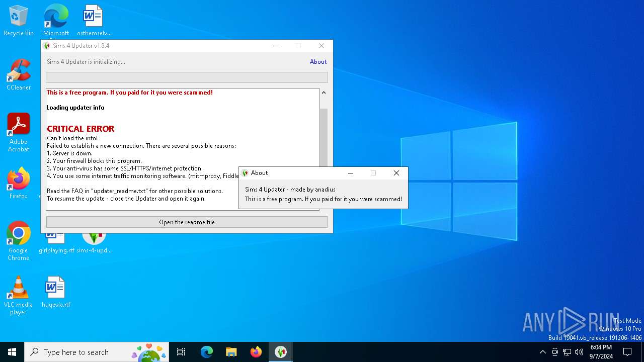Viewport: 644px width, 362px height.
Task: Open the Adobe Acrobat desktop shortcut
Action: 19,133
